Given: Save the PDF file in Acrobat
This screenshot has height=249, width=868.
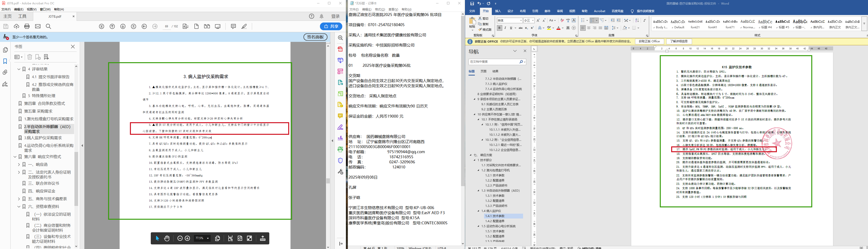Looking at the screenshot, I should click(x=6, y=26).
